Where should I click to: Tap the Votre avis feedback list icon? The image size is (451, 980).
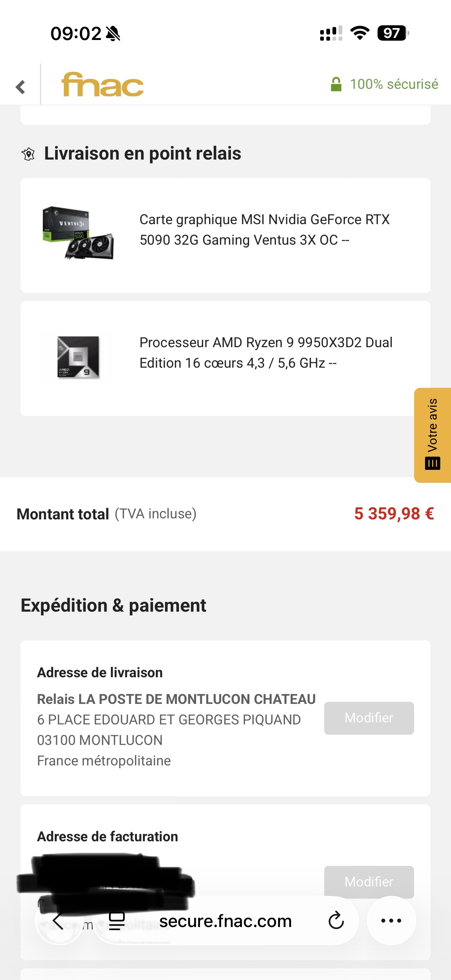pyautogui.click(x=432, y=463)
